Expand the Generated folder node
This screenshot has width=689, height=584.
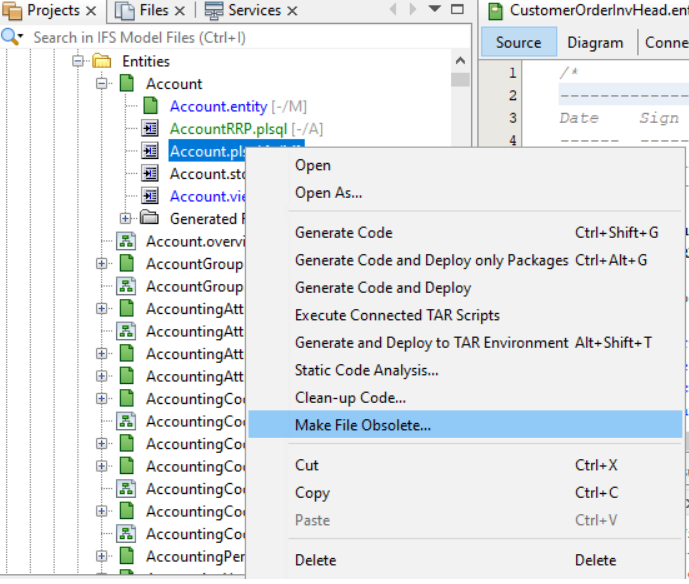click(126, 219)
